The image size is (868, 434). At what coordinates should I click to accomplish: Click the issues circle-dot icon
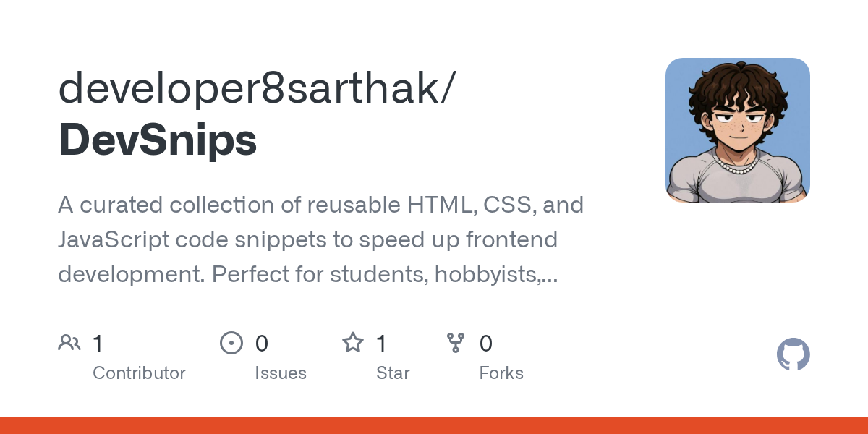click(x=231, y=343)
